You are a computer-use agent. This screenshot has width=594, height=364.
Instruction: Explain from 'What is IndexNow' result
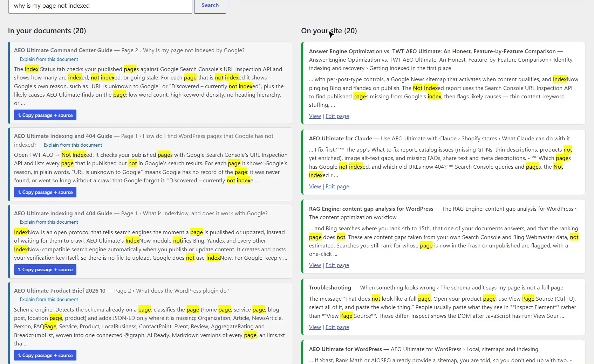coord(49,222)
